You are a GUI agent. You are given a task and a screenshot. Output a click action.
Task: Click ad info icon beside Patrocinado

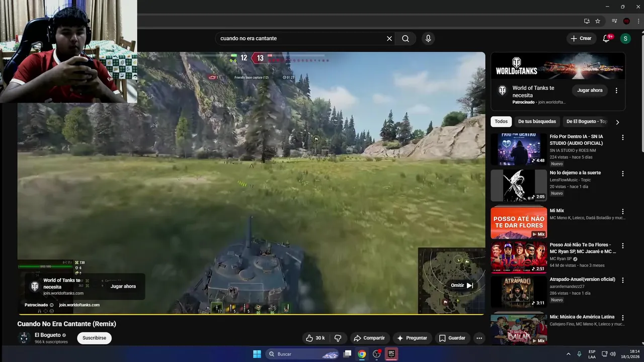tap(51, 305)
